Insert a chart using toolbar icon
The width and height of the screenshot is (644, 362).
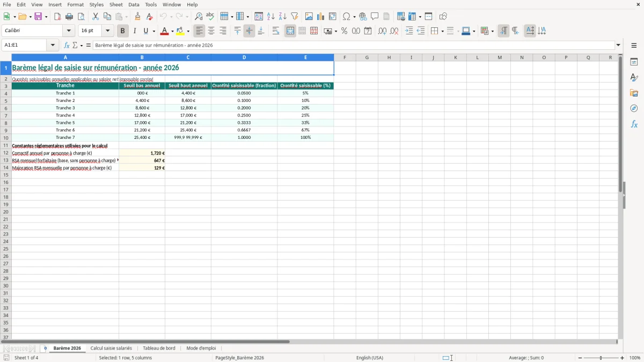(321, 17)
